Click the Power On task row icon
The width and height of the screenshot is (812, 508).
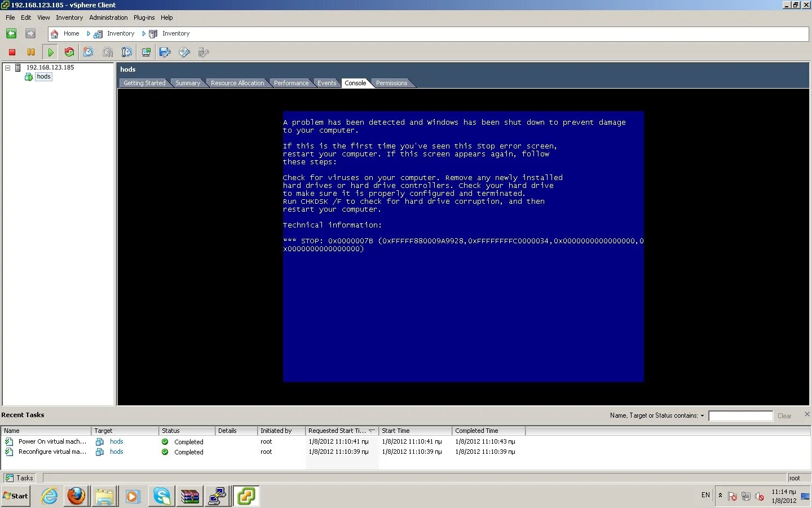[x=9, y=441]
